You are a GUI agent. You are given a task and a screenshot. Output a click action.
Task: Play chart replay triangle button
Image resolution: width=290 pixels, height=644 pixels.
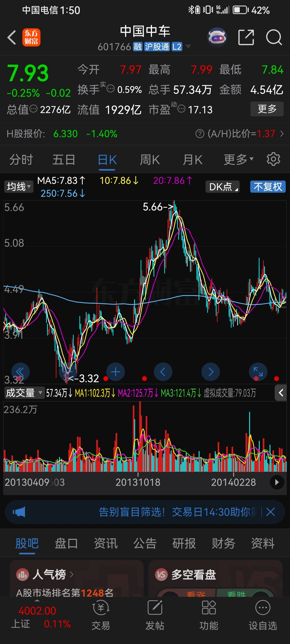click(277, 482)
